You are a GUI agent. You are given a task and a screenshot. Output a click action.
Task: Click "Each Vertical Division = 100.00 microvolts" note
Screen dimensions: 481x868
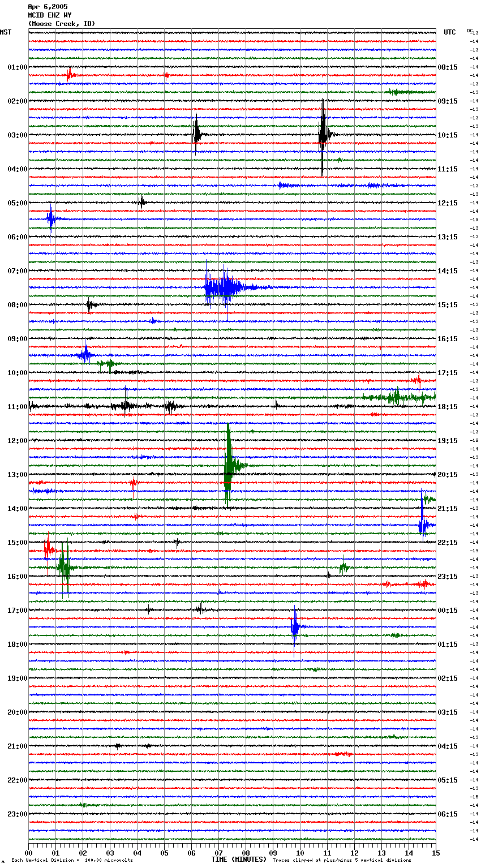(72, 860)
